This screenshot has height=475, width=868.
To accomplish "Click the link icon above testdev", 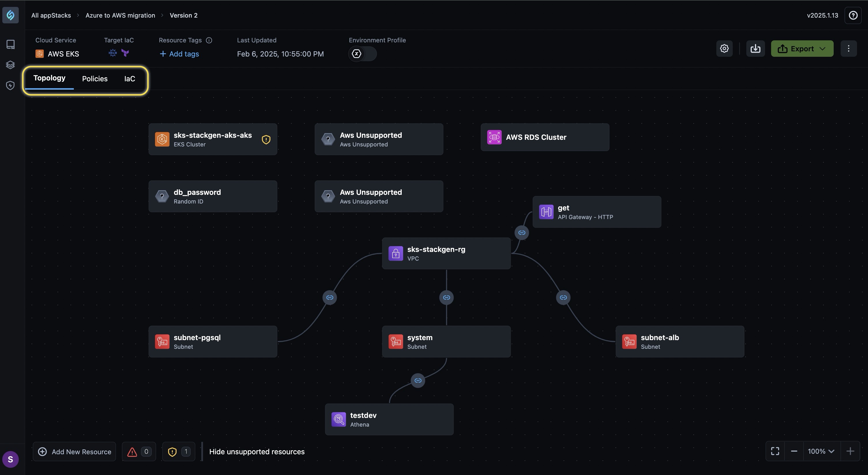I will 418,380.
